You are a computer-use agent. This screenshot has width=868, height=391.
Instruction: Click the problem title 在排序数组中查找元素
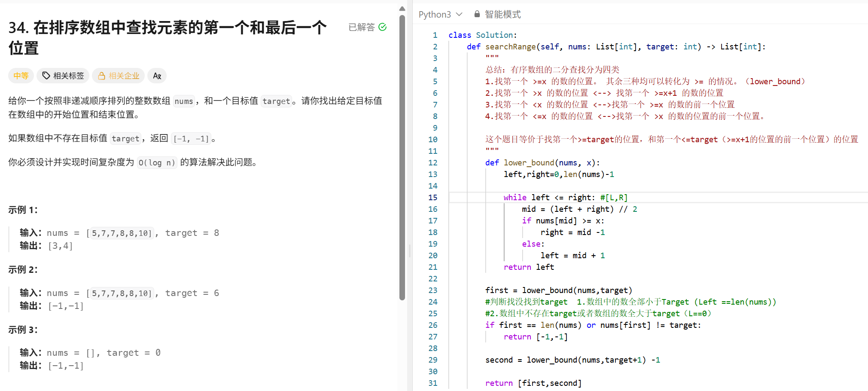point(168,38)
